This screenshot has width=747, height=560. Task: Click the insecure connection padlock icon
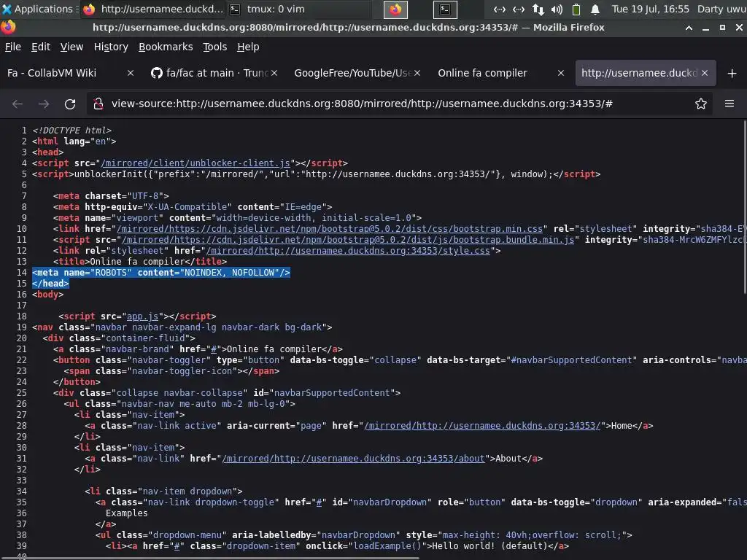tap(98, 104)
